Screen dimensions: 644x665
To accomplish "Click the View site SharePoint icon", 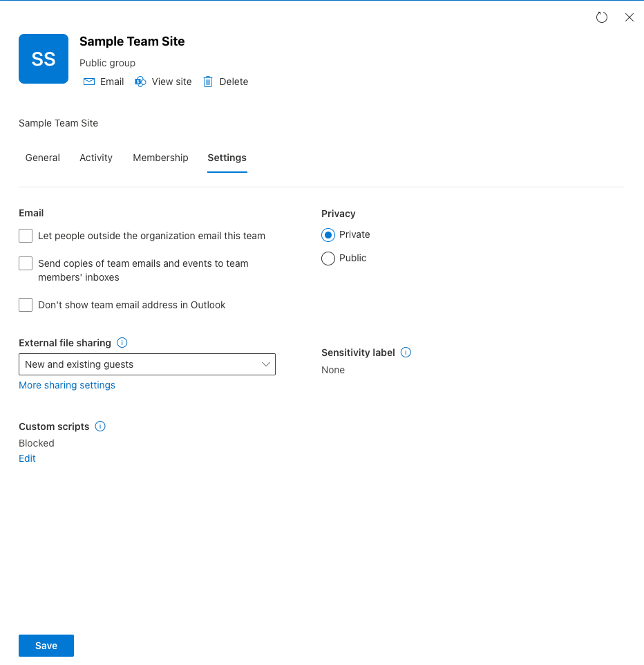I will pos(140,82).
